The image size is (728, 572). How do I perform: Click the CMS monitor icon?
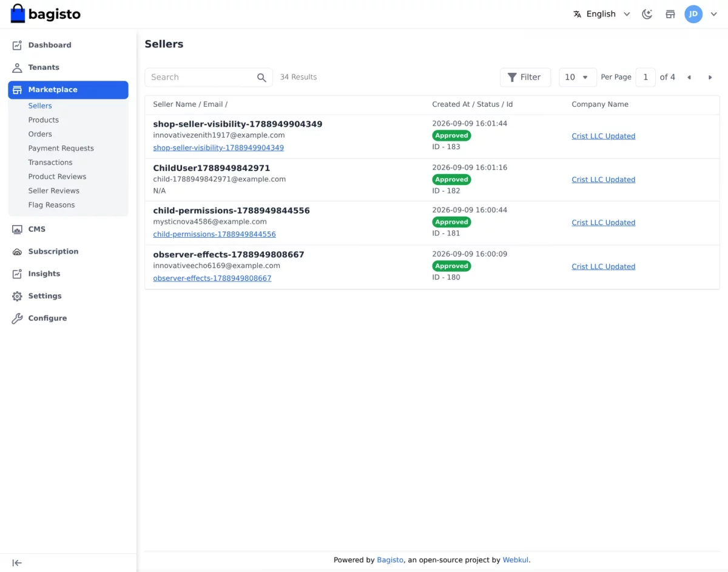pyautogui.click(x=17, y=229)
